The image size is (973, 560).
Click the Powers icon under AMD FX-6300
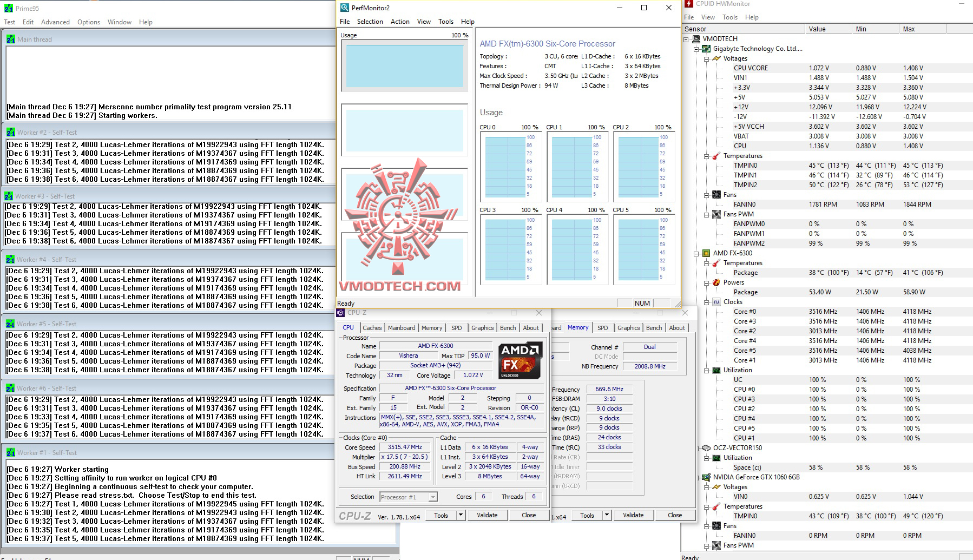point(716,282)
